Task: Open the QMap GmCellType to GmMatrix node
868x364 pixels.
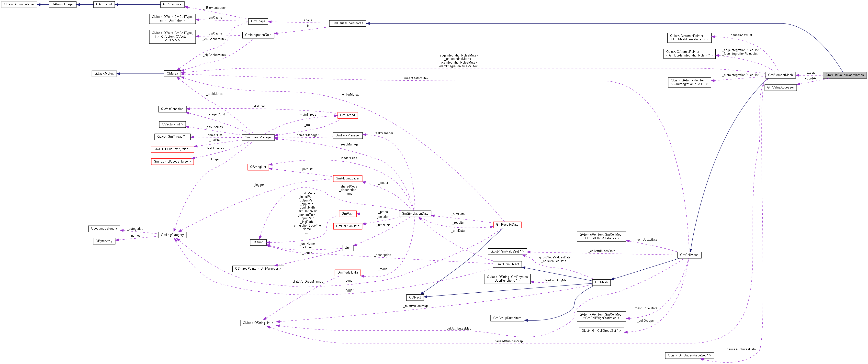Action: click(x=172, y=19)
